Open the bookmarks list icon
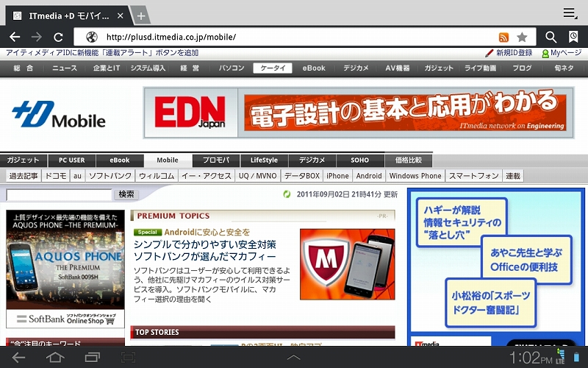Screen dimensions: 588x368 point(573,37)
